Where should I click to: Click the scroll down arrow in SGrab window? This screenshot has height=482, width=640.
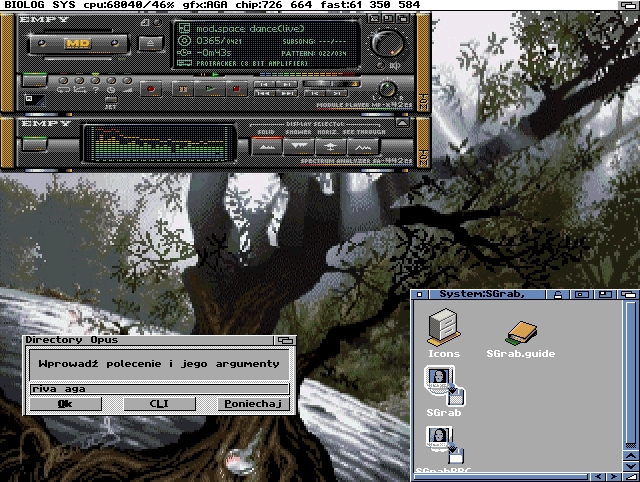pyautogui.click(x=631, y=466)
